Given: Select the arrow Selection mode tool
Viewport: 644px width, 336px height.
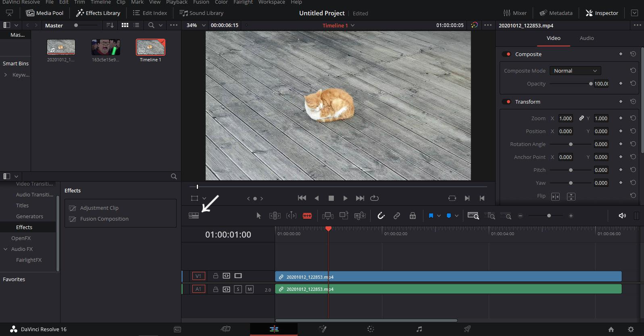Looking at the screenshot, I should [x=258, y=216].
